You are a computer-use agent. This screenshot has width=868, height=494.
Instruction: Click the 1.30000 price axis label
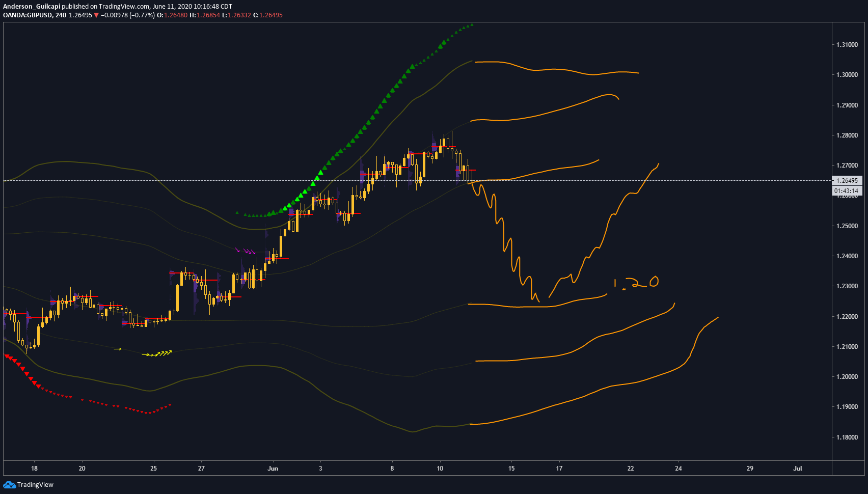point(847,75)
